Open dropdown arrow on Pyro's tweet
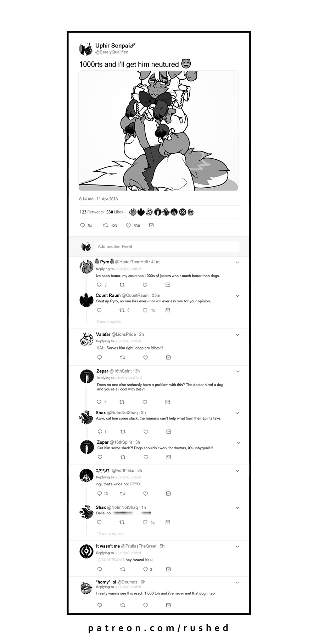319x644 pixels. pos(237,262)
